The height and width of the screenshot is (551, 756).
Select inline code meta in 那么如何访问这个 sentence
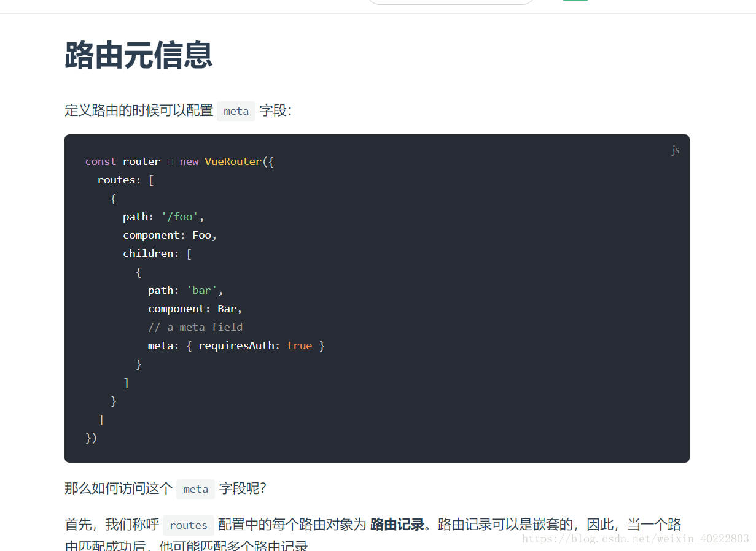[195, 489]
